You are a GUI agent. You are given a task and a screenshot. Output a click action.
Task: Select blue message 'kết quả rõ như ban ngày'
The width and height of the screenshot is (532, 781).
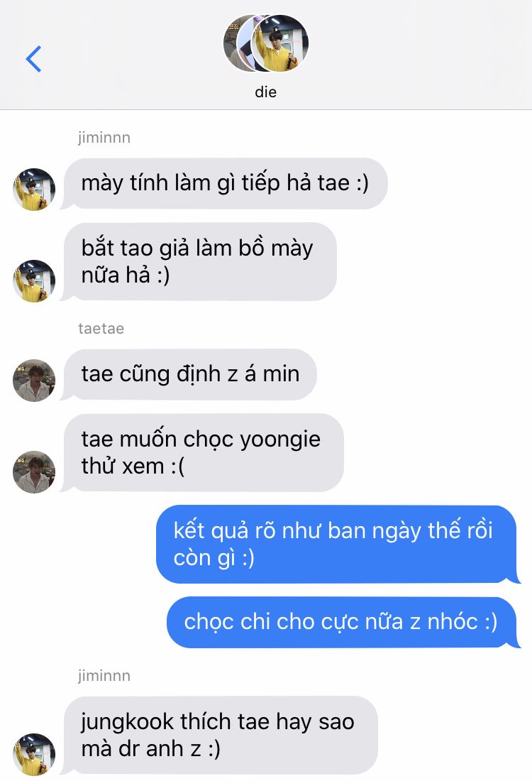[338, 544]
